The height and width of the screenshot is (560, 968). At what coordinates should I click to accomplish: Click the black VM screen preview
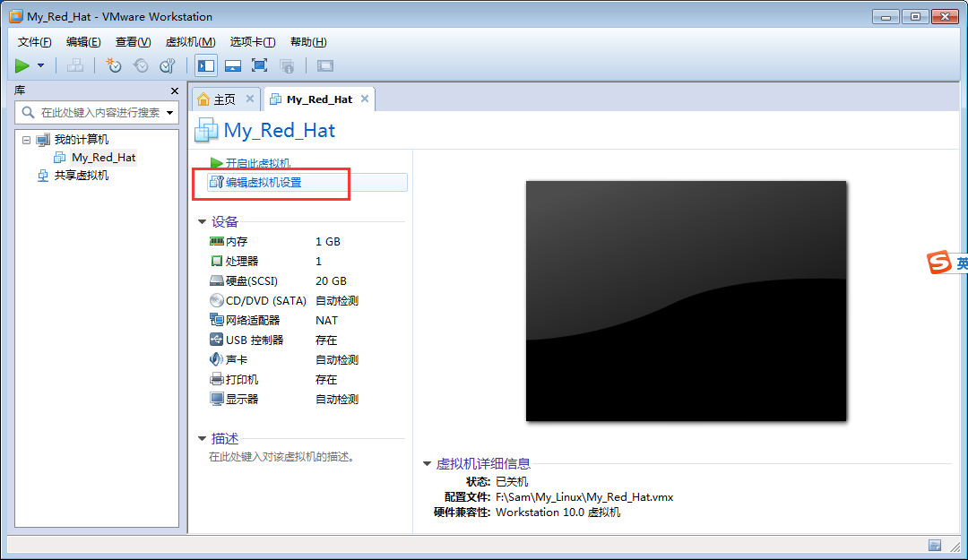[x=686, y=301]
